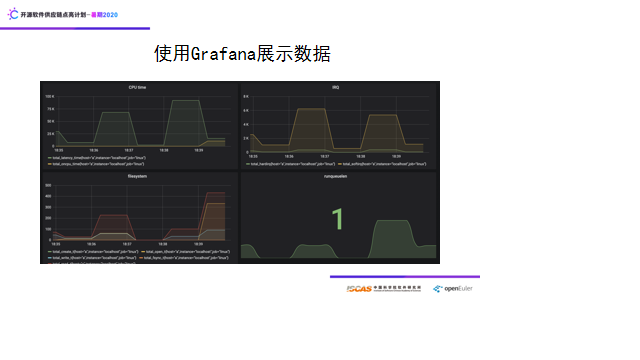Click the header text ending in 2020
The image size is (640, 360).
click(69, 15)
